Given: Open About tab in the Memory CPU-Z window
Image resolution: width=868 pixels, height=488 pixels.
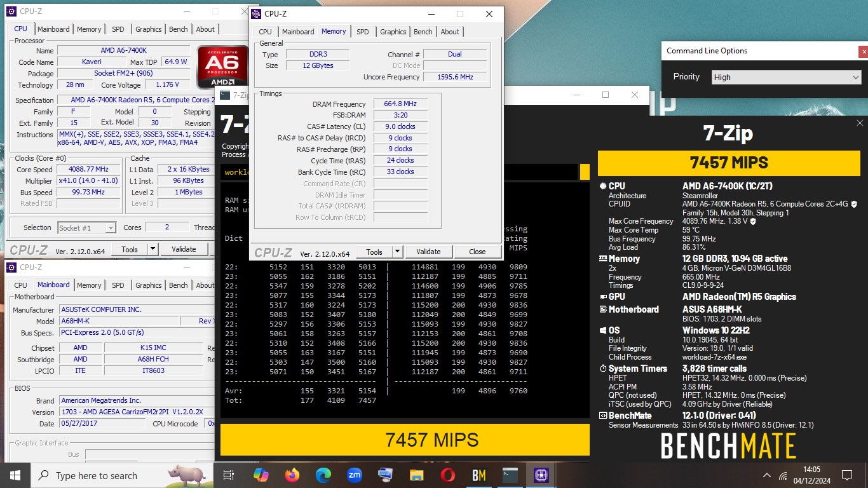Looking at the screenshot, I should pos(450,32).
